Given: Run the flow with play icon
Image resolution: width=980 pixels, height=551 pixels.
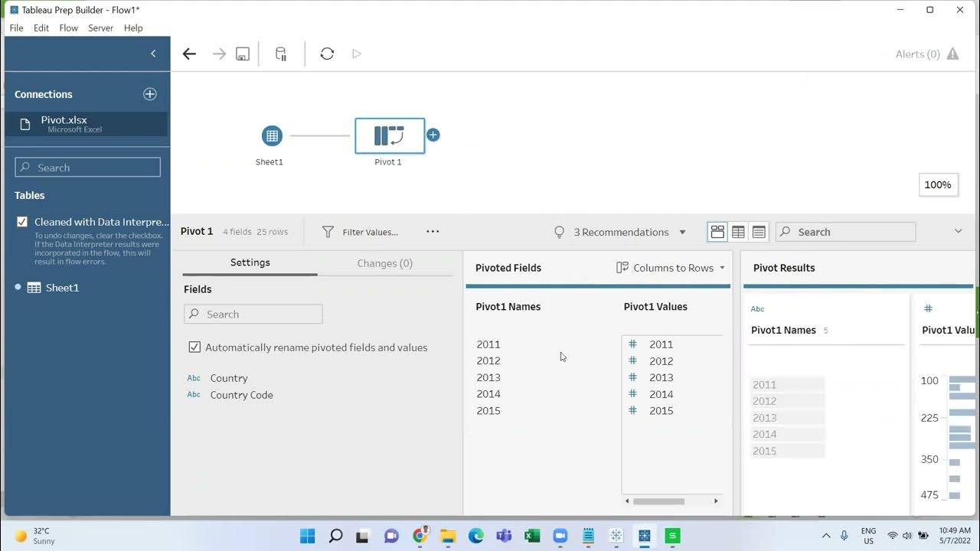Looking at the screenshot, I should pyautogui.click(x=357, y=54).
